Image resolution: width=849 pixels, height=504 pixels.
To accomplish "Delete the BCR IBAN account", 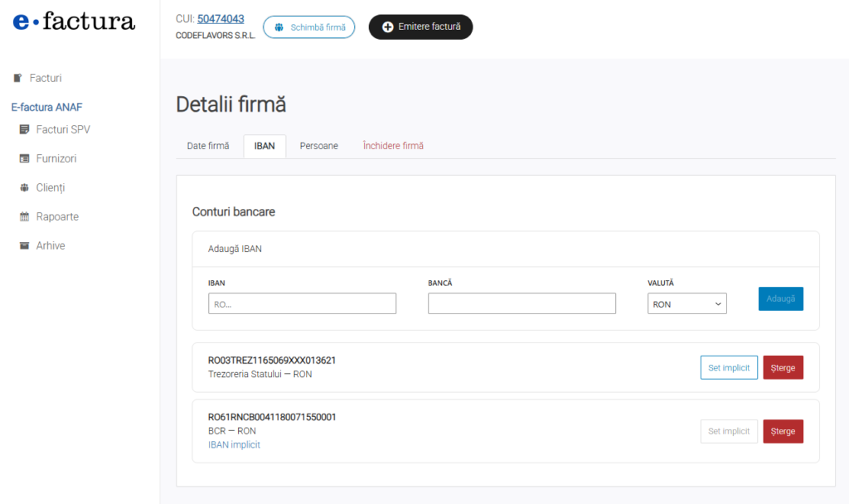I will (x=783, y=431).
